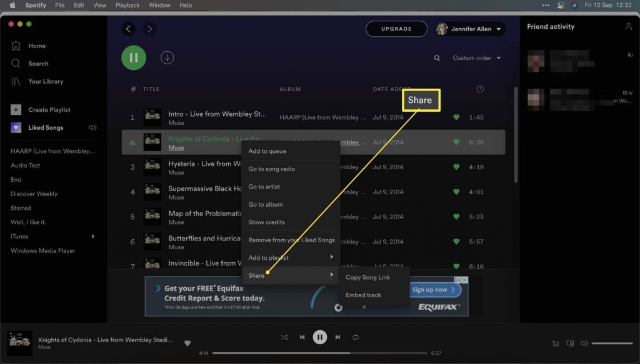This screenshot has height=364, width=640.
Task: Open the Spotify app menu
Action: (x=36, y=5)
